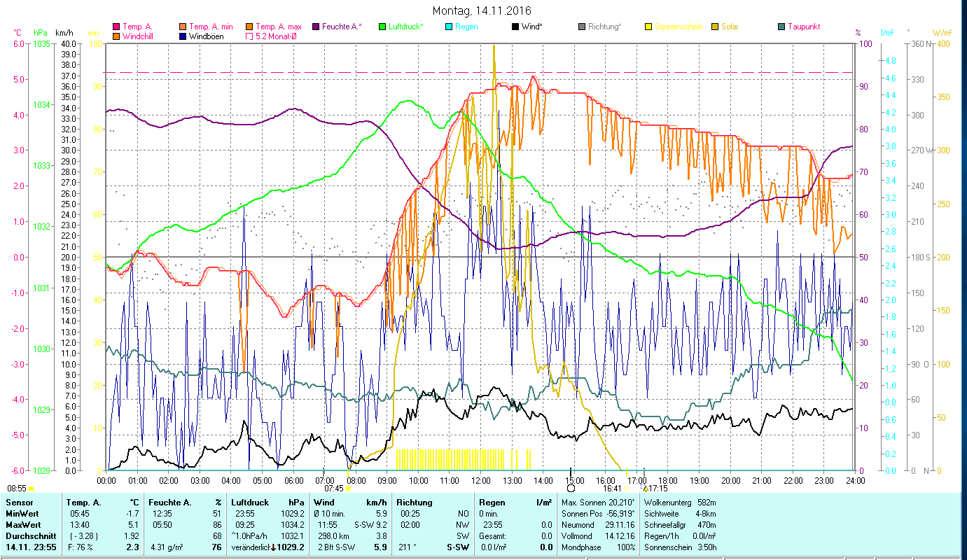Viewport: 967px width, 560px height.
Task: Click the black Wind* legend swatch
Action: 515,27
